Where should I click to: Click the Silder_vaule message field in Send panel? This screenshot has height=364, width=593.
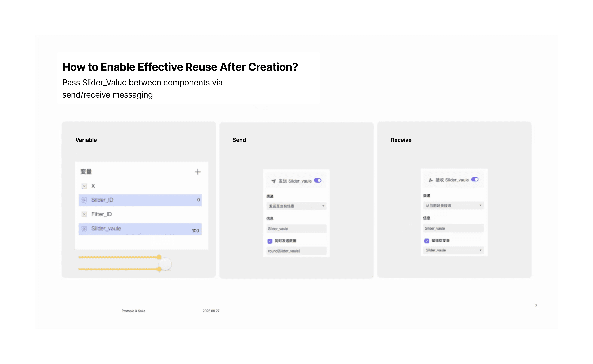pyautogui.click(x=296, y=229)
